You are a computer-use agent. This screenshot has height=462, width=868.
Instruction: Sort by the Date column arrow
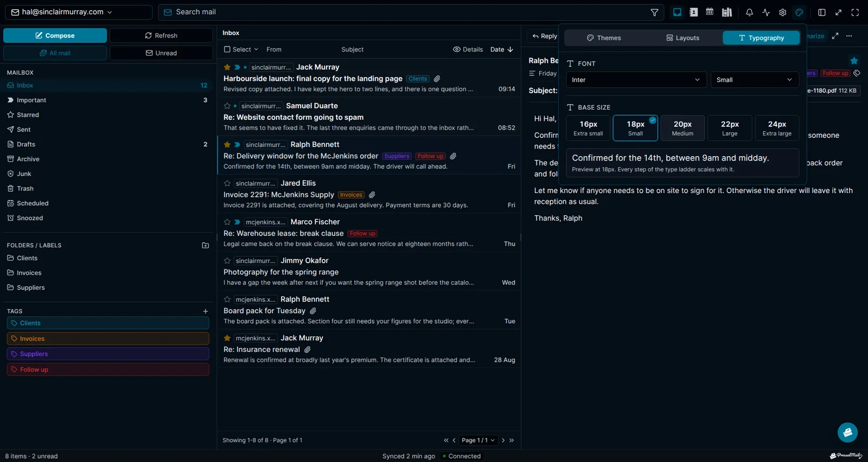(510, 49)
